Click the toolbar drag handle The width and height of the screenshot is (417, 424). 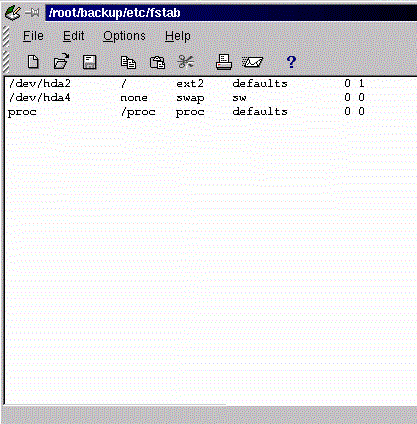point(6,62)
